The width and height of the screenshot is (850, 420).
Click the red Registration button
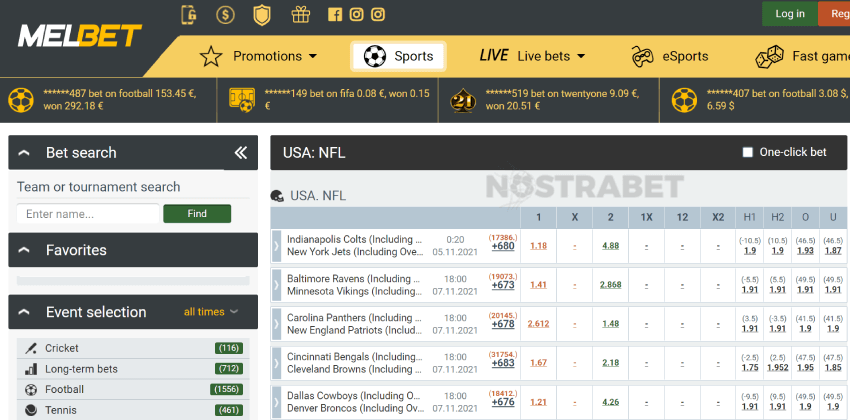(x=834, y=14)
